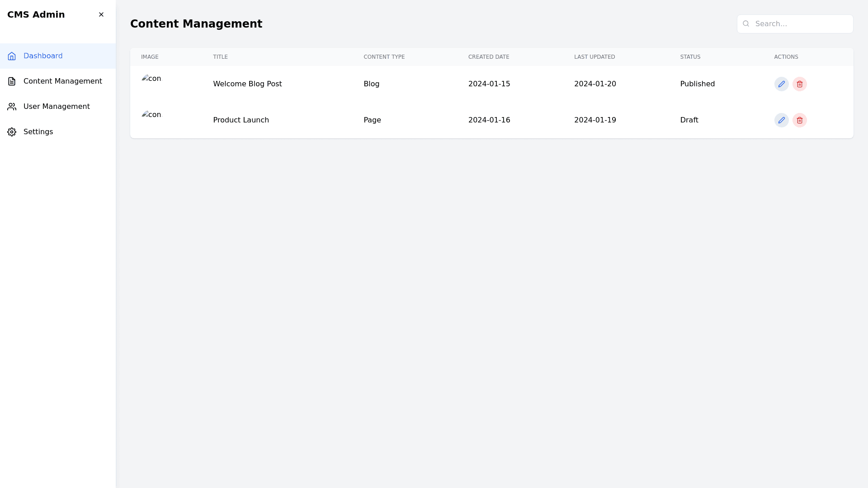Click Product Launch image thumbnail
The image size is (868, 488).
(151, 115)
